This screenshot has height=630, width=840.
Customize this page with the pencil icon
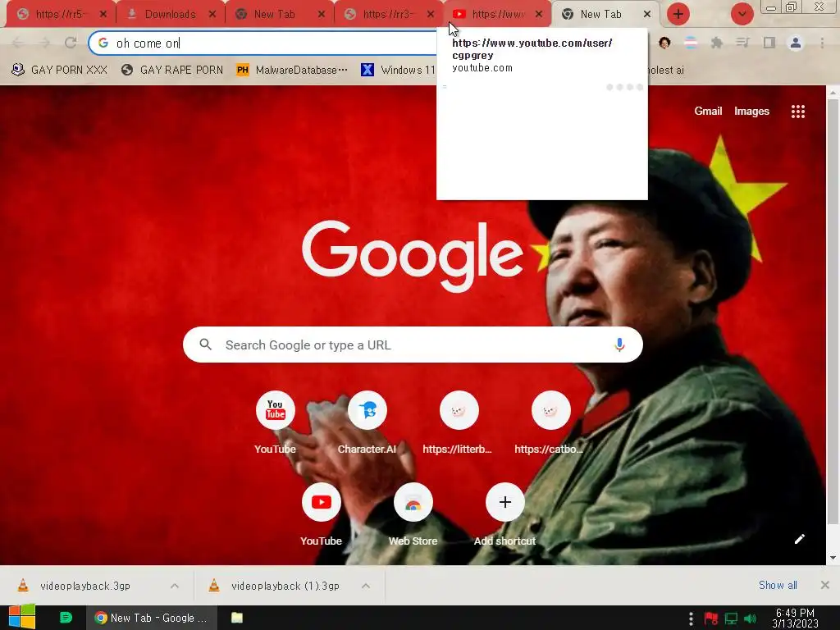click(799, 539)
